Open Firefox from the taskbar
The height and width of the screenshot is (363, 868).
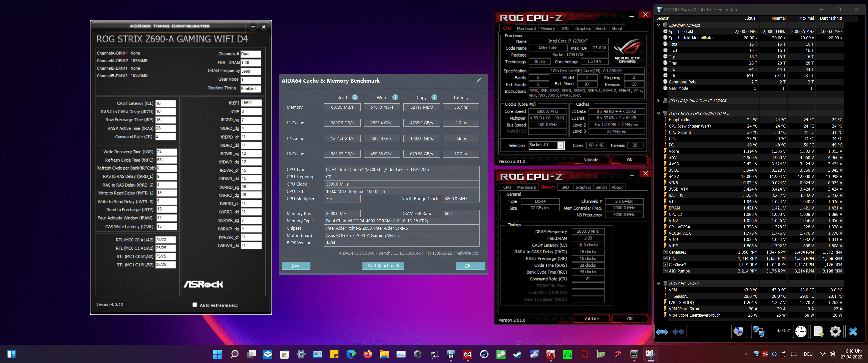click(368, 354)
